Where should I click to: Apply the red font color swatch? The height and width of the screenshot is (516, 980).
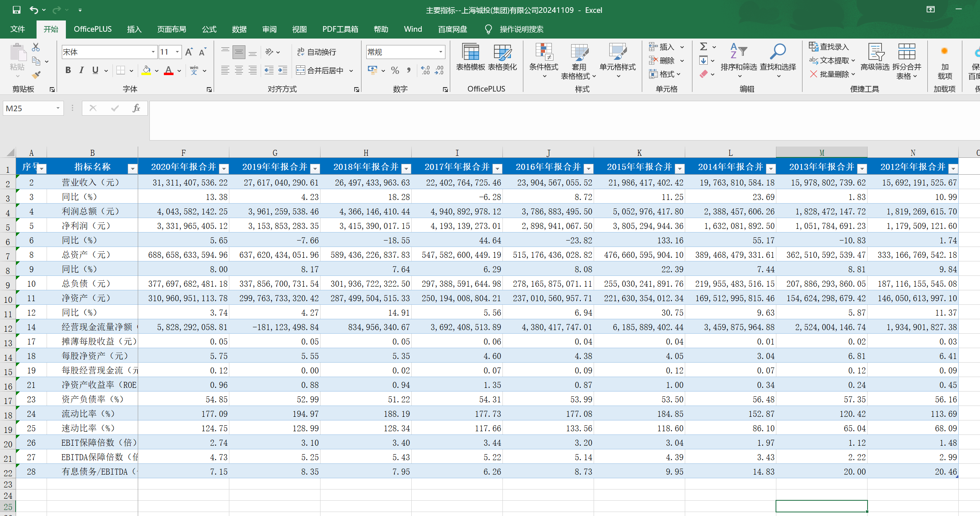[169, 70]
